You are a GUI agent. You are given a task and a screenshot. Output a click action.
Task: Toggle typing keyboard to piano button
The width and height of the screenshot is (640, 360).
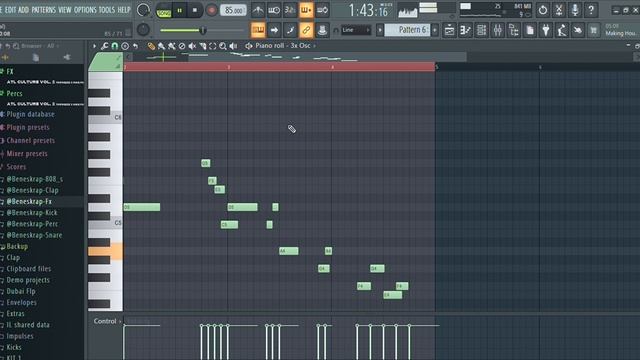(x=258, y=30)
